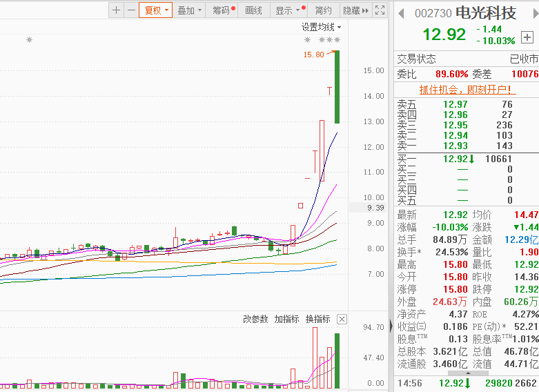Click 加指标 to add an indicator
The height and width of the screenshot is (392, 539).
coord(286,319)
